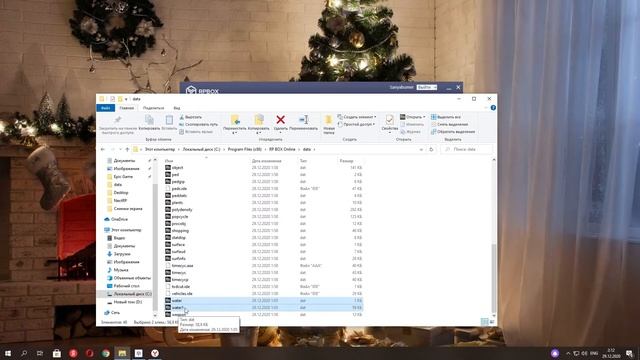Open the RPBOX window language dropdown
The height and width of the screenshot is (360, 640).
427,87
